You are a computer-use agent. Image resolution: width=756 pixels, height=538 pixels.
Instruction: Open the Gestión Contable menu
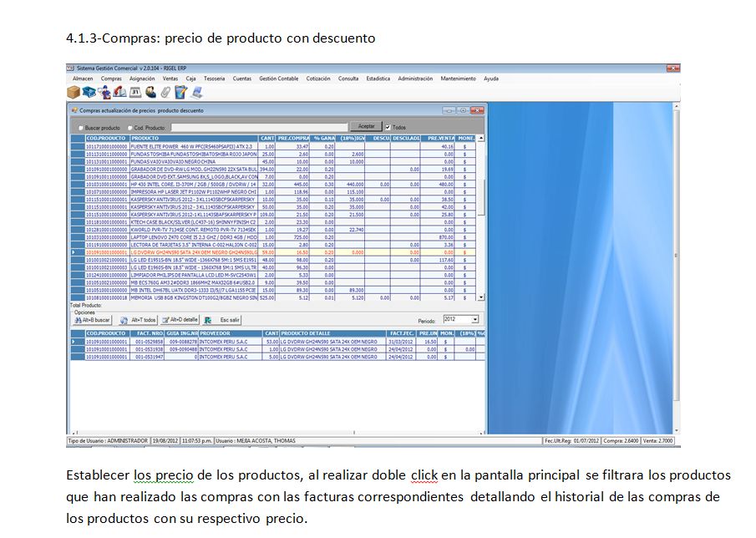278,79
